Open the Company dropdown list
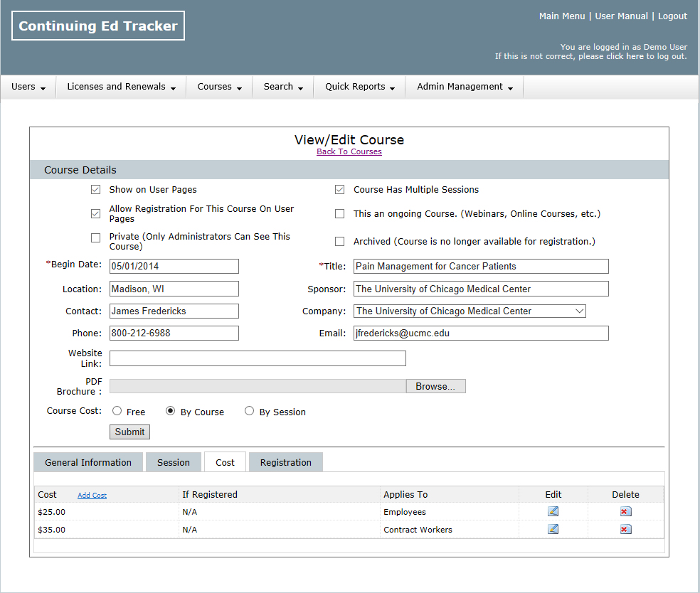Image resolution: width=700 pixels, height=593 pixels. (470, 311)
